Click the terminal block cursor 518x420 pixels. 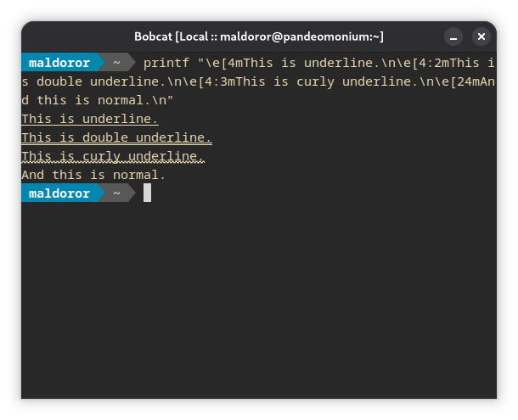click(x=148, y=193)
